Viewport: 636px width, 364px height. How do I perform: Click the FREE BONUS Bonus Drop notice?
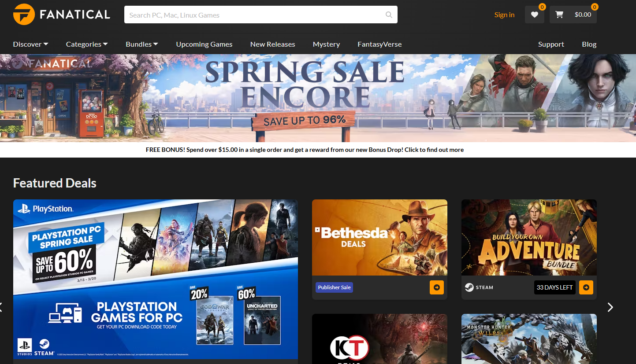(305, 150)
